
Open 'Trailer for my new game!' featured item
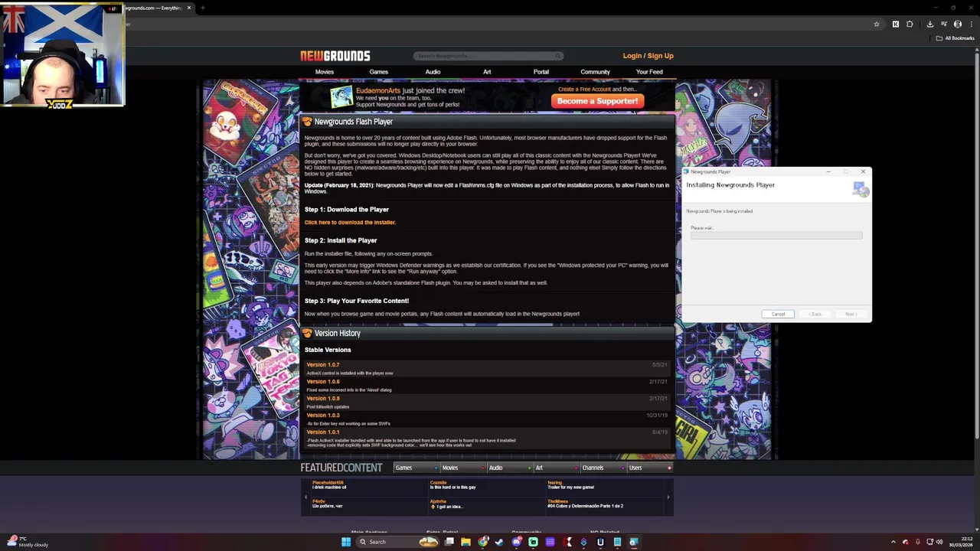click(570, 487)
